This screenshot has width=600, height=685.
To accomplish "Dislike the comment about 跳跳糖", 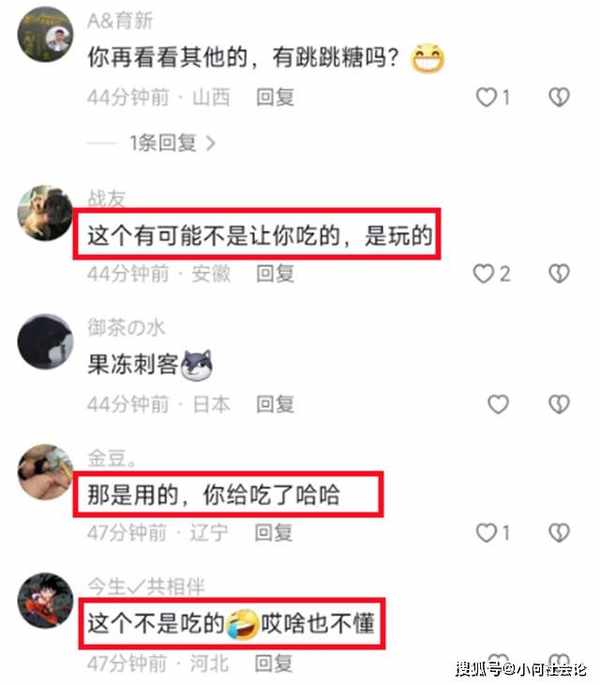I will coord(559,97).
